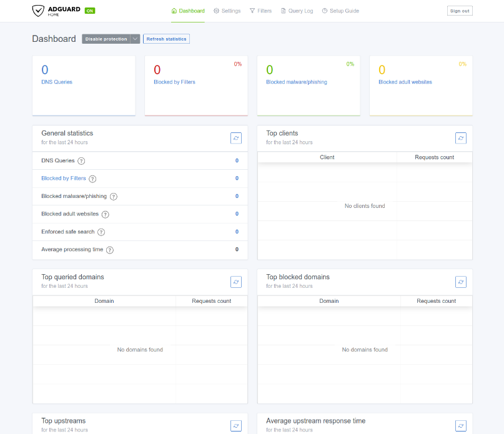Click help icon beside Blocked malware/phishing

114,197
